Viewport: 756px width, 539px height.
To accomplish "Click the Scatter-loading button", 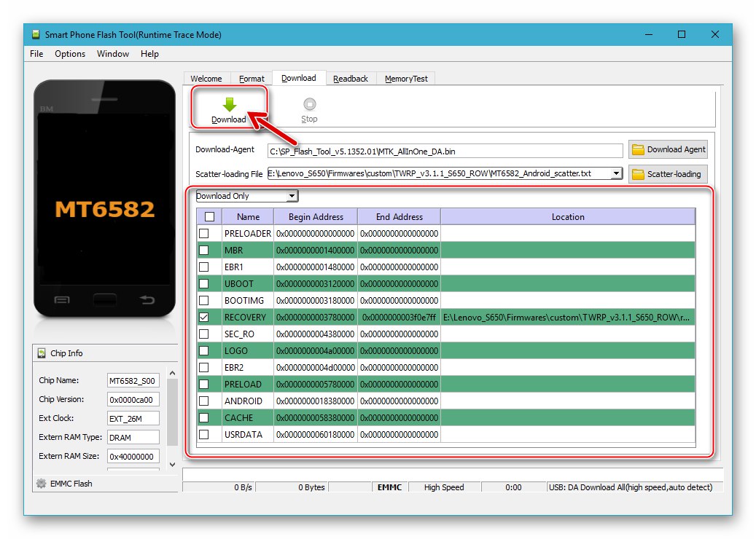I will 668,173.
